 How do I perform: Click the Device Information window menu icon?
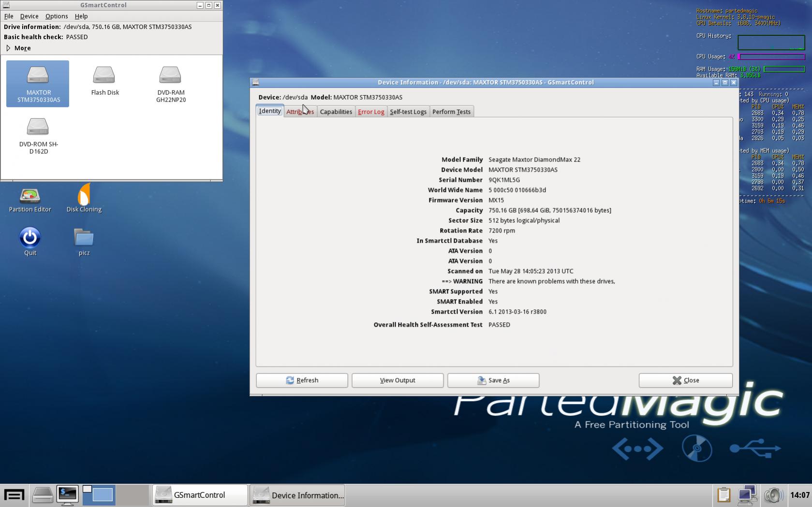click(256, 82)
